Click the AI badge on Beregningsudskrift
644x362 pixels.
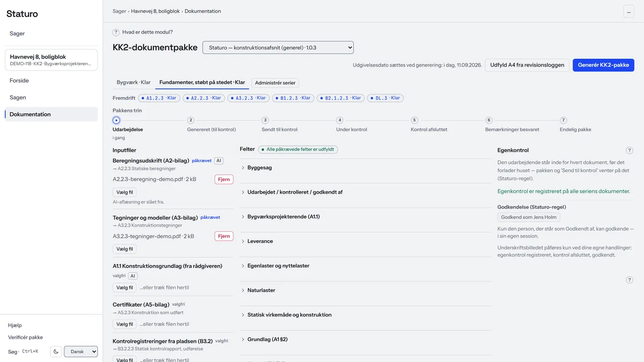[x=218, y=161]
